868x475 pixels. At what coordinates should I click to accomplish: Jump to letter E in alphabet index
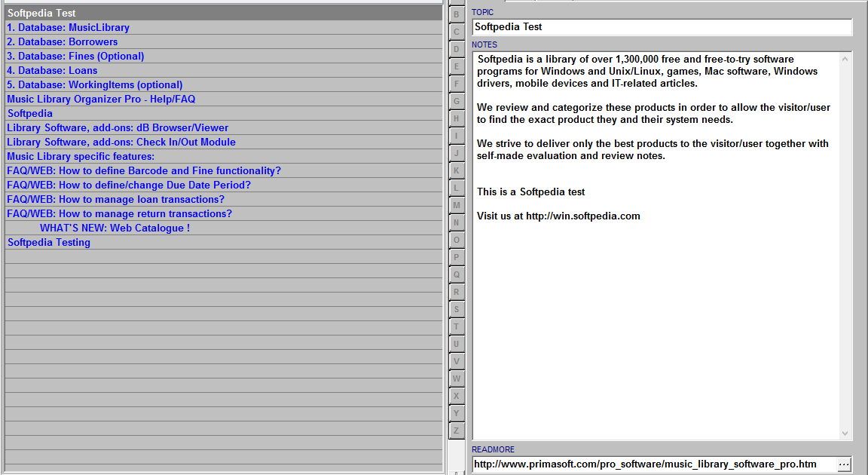click(x=457, y=66)
